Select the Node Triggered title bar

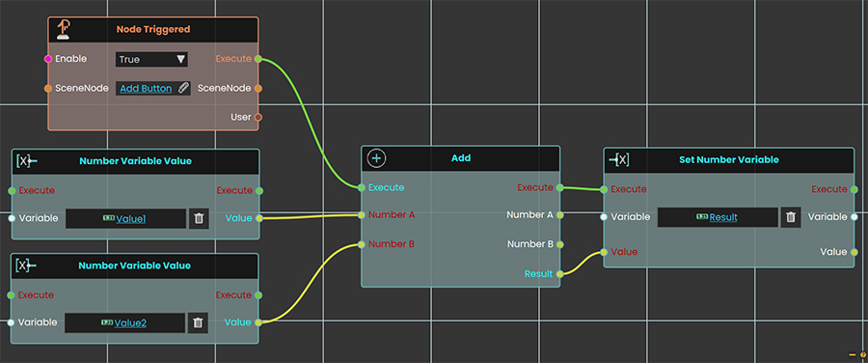tap(153, 30)
